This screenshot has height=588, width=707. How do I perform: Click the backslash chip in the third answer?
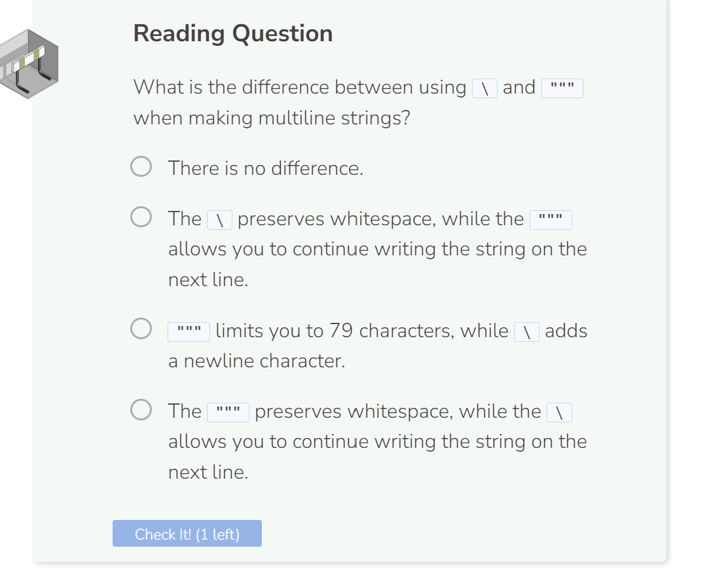click(526, 331)
